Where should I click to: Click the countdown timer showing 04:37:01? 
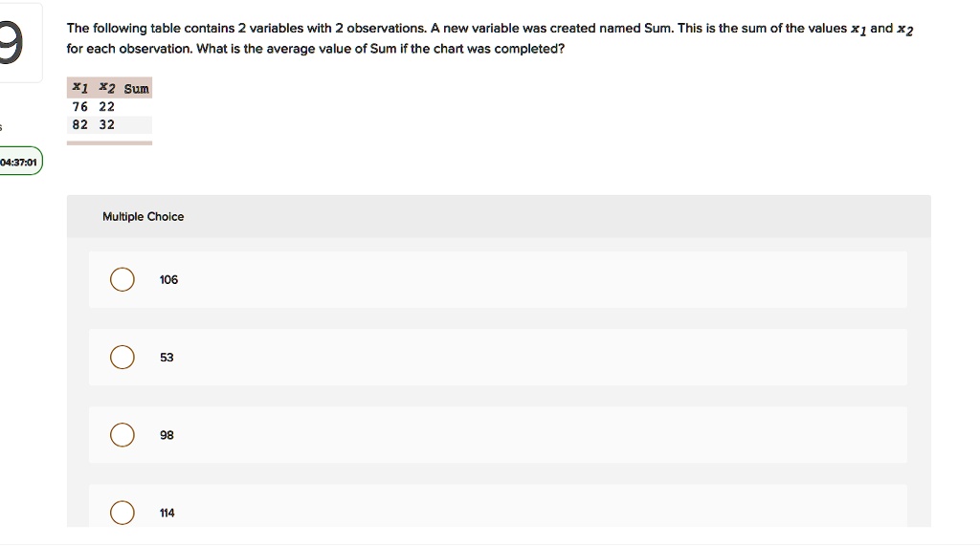[19, 163]
